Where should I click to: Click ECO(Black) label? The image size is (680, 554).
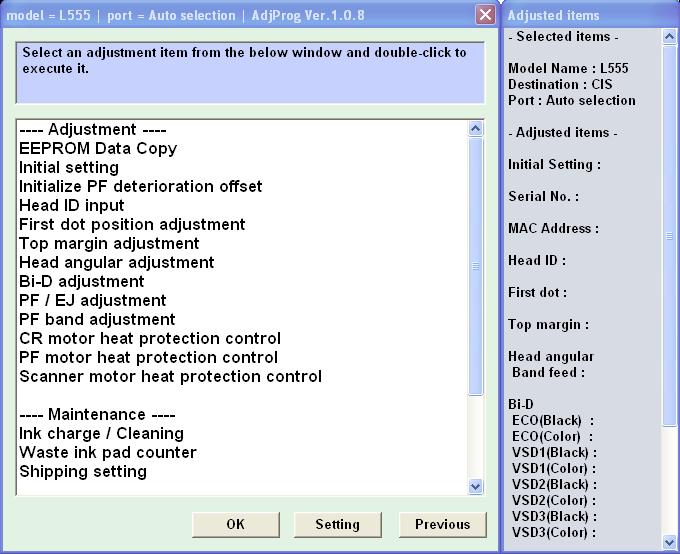coord(553,420)
